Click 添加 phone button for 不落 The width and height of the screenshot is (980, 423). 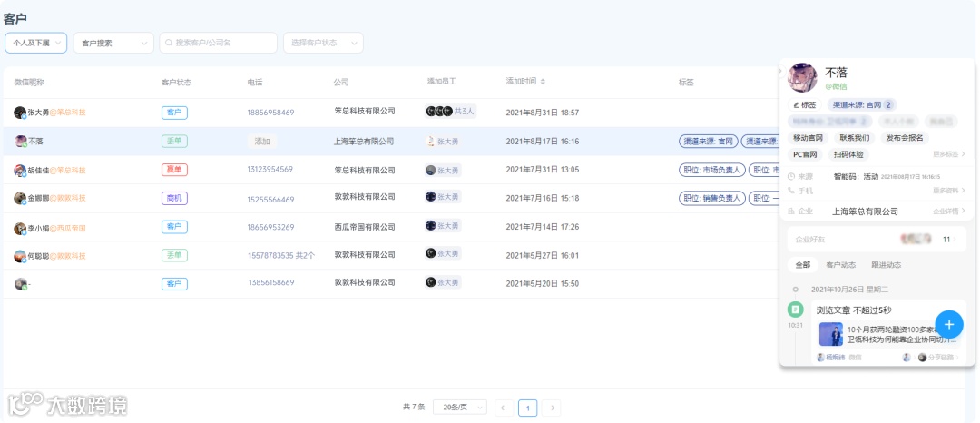click(262, 142)
